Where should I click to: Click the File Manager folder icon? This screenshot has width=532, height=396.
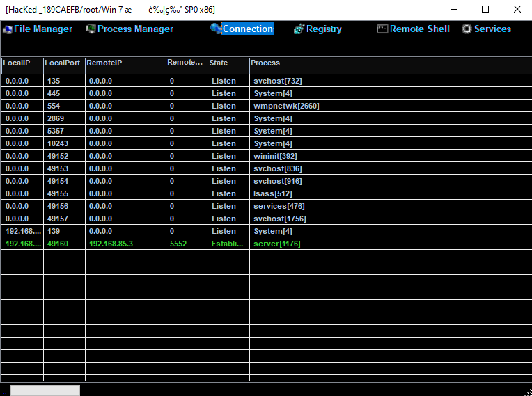[x=8, y=29]
